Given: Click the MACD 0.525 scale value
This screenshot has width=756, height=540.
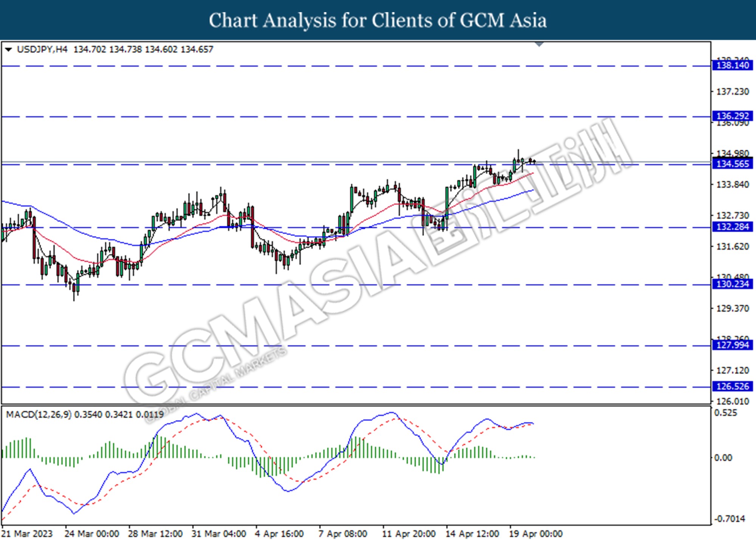Looking at the screenshot, I should [725, 413].
